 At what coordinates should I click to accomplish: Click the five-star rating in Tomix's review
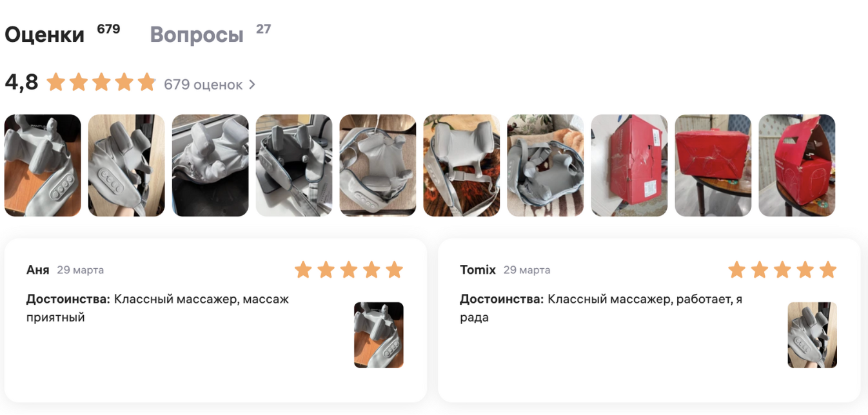tap(782, 270)
